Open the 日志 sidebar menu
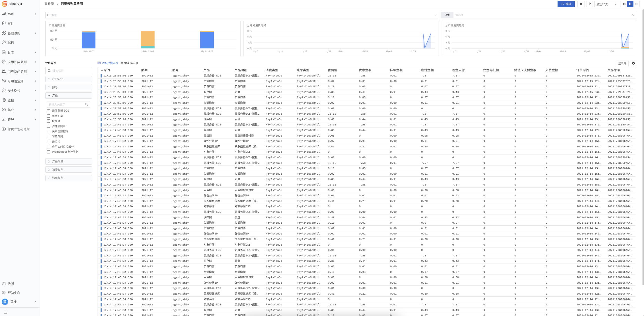This screenshot has height=316, width=644. coord(11,52)
